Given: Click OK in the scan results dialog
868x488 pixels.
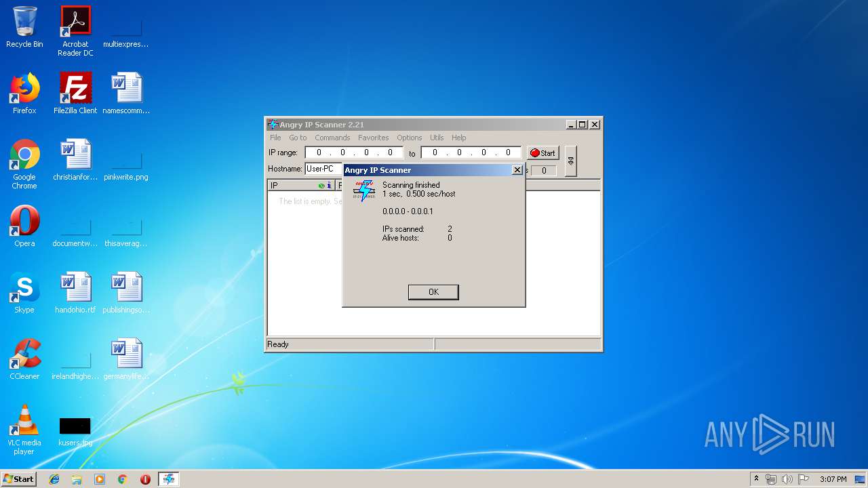Looking at the screenshot, I should tap(433, 292).
